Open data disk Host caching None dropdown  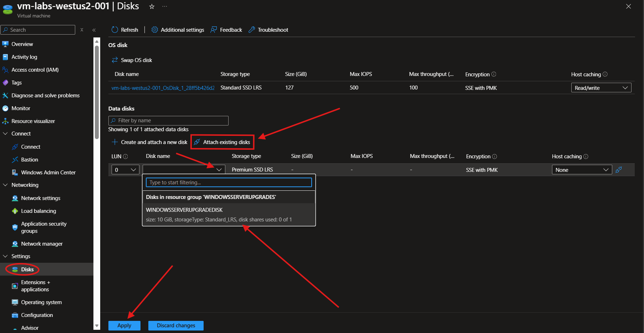(582, 170)
